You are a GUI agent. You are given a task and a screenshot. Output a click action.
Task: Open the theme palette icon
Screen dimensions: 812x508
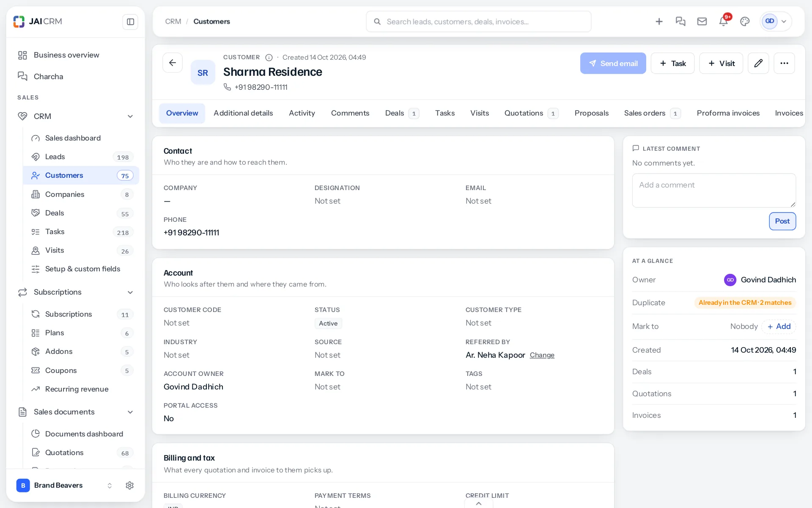(745, 22)
